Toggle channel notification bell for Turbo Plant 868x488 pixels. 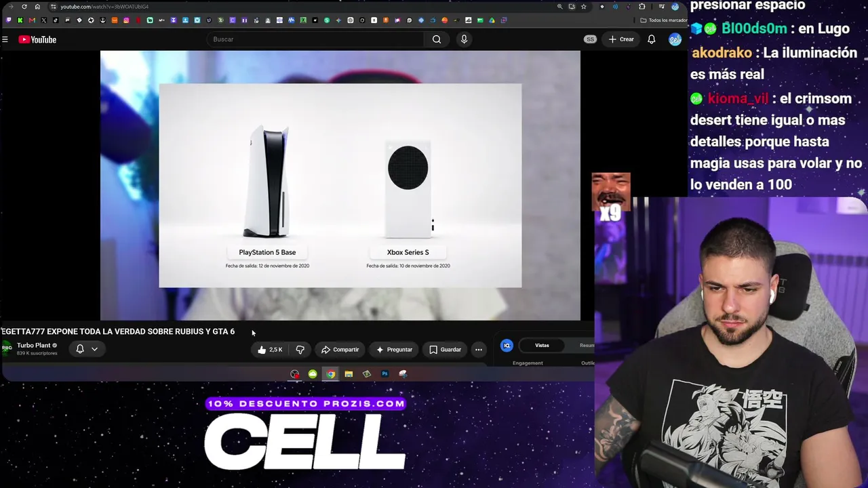tap(80, 349)
